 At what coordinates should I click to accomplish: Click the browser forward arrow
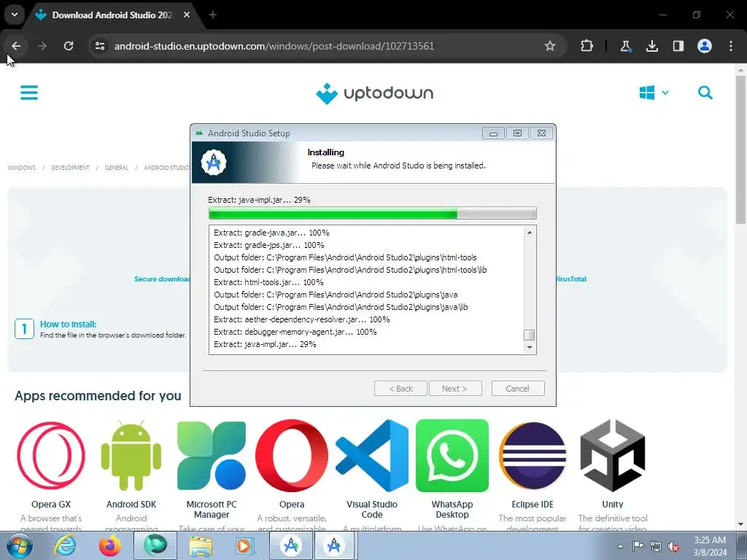coord(42,46)
